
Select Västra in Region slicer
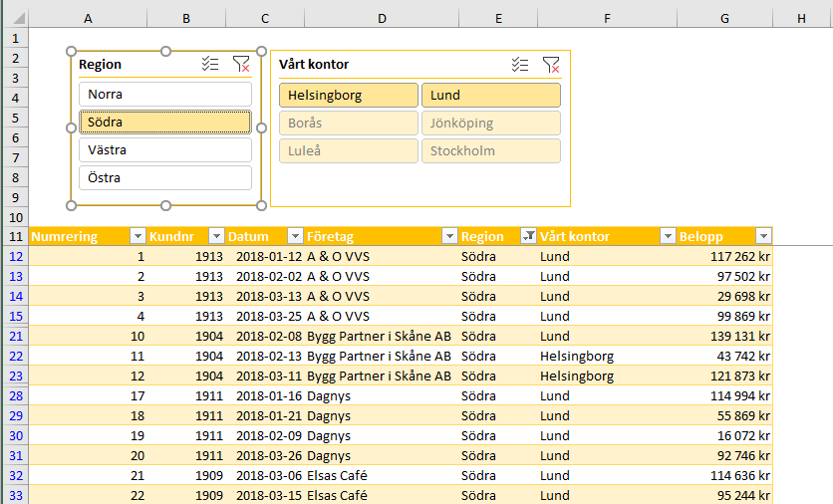point(165,149)
